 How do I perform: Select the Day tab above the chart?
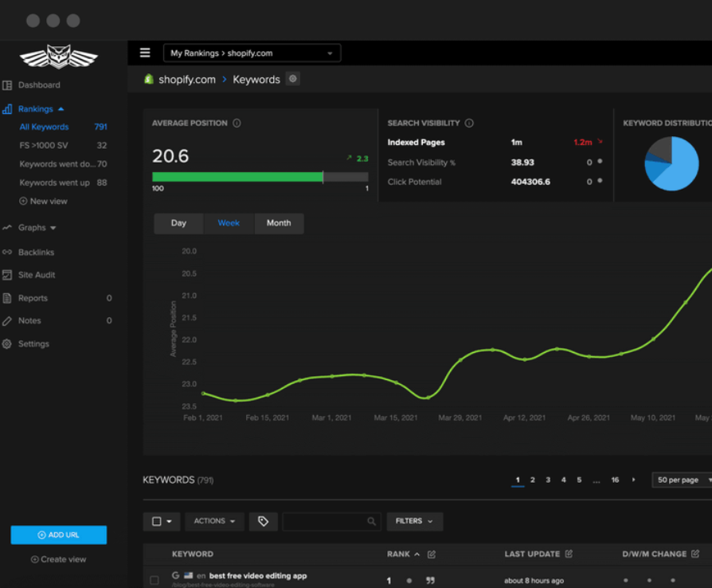pos(178,223)
